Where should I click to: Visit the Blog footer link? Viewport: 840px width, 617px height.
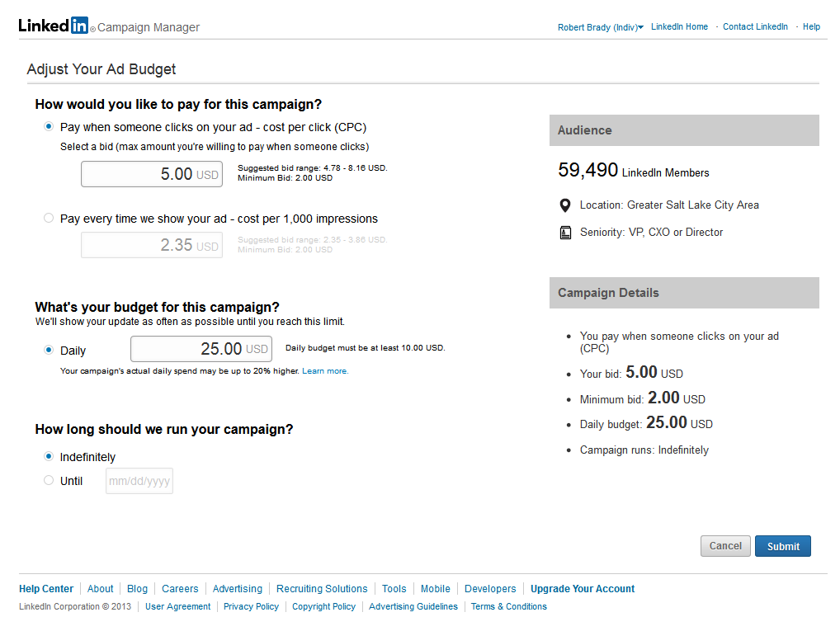[x=137, y=589]
